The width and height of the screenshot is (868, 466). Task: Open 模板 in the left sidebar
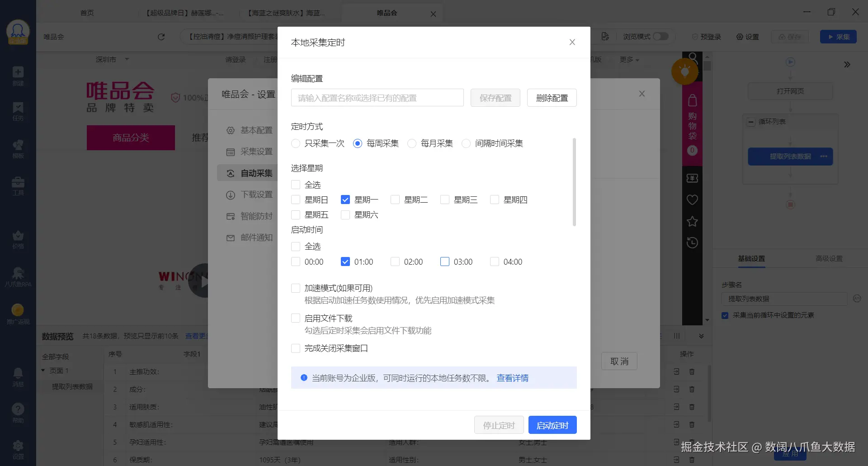tap(18, 149)
